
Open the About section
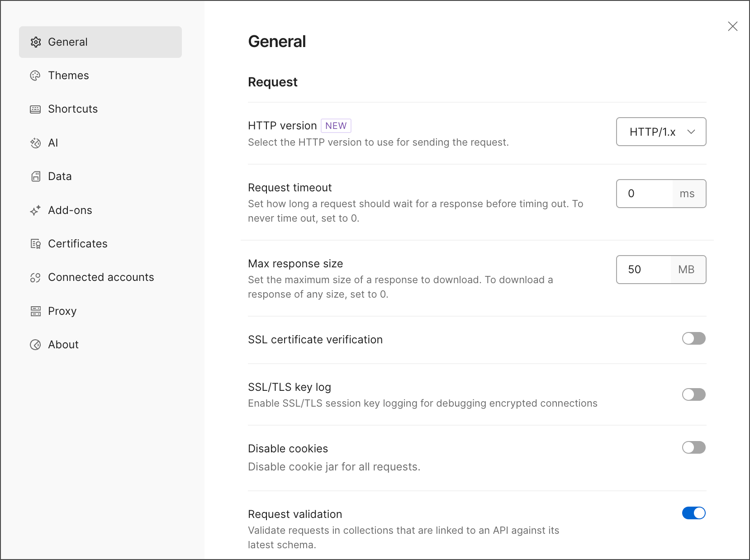click(x=63, y=344)
